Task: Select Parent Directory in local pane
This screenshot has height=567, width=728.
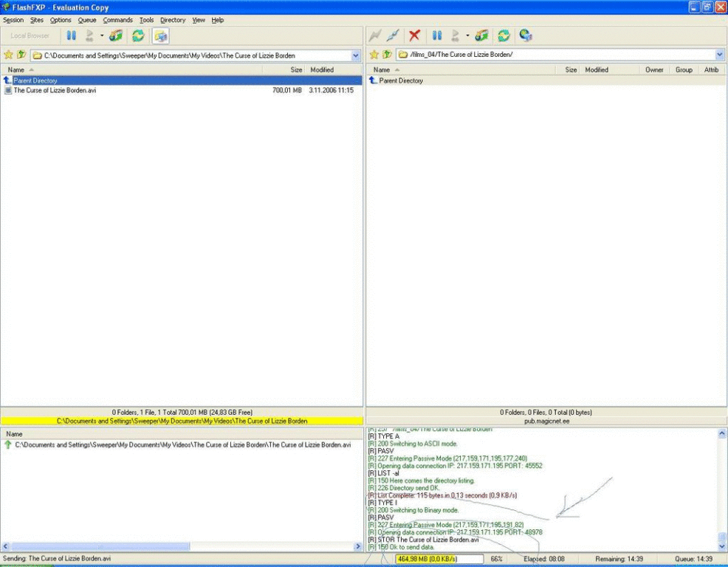Action: coord(182,80)
